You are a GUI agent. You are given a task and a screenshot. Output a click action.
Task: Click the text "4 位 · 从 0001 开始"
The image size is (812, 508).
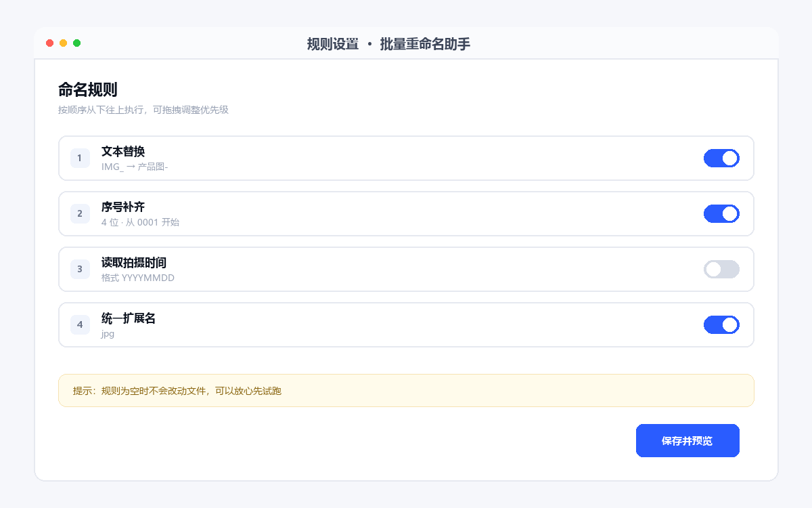point(140,222)
